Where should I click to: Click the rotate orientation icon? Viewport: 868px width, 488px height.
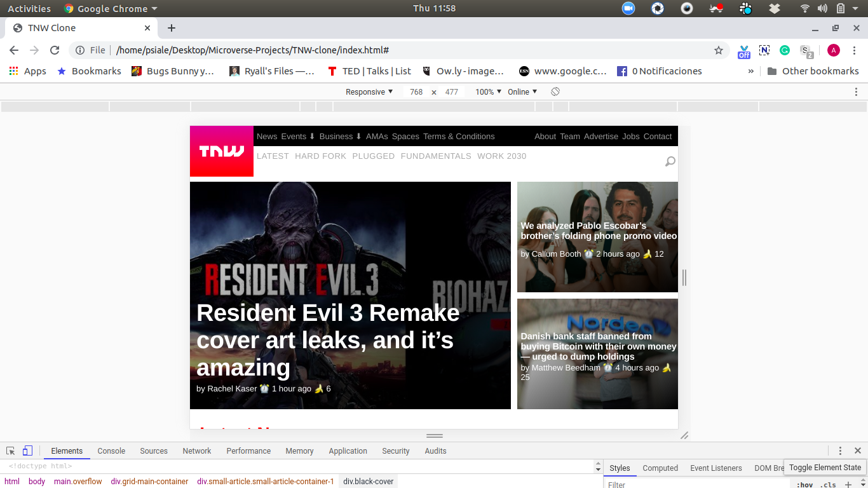(x=555, y=92)
